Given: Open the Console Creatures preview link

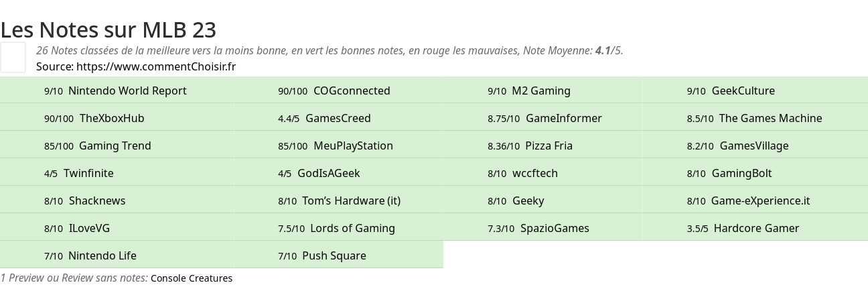Looking at the screenshot, I should point(192,278).
